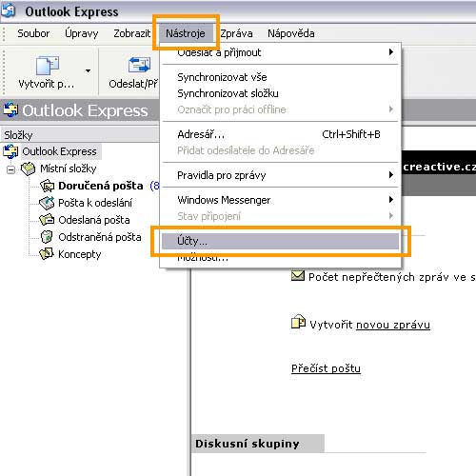This screenshot has width=476, height=476.
Task: Click the Odeslaná pošta folder icon
Action: [47, 220]
